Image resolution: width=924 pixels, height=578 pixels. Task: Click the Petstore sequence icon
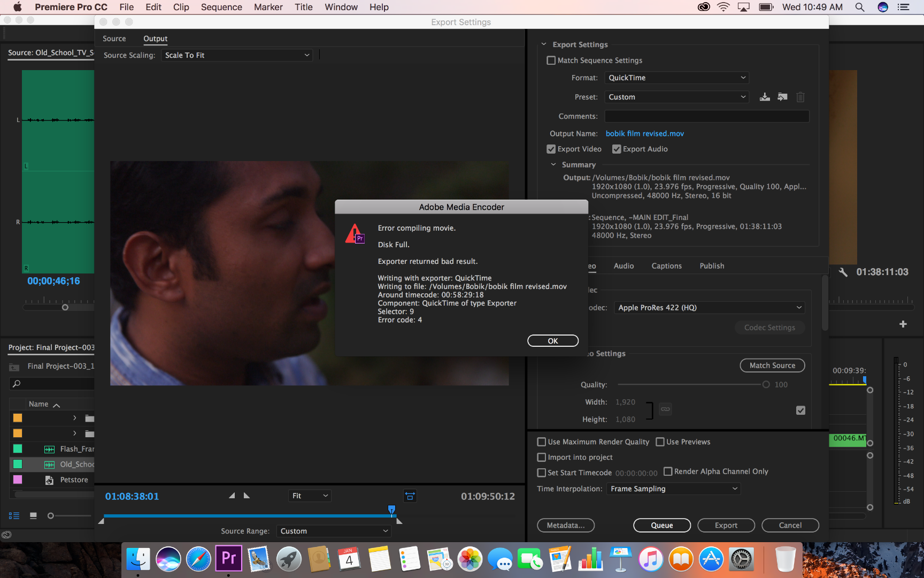(49, 480)
